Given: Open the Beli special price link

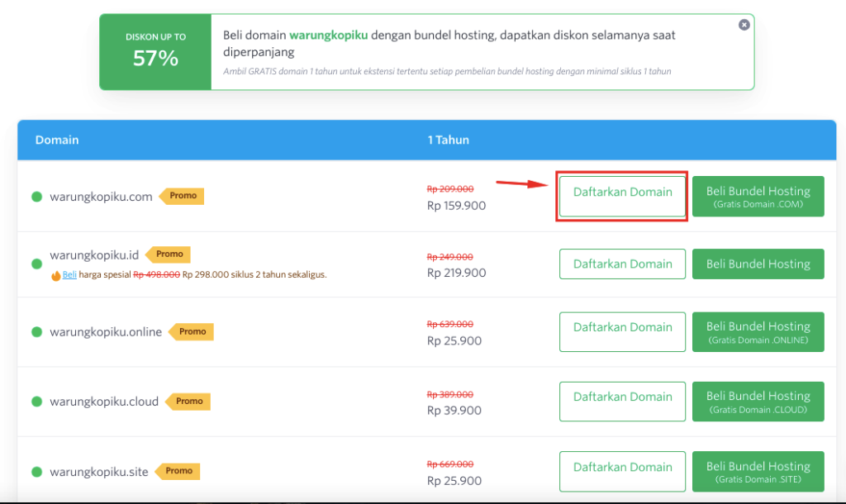Looking at the screenshot, I should pos(68,273).
